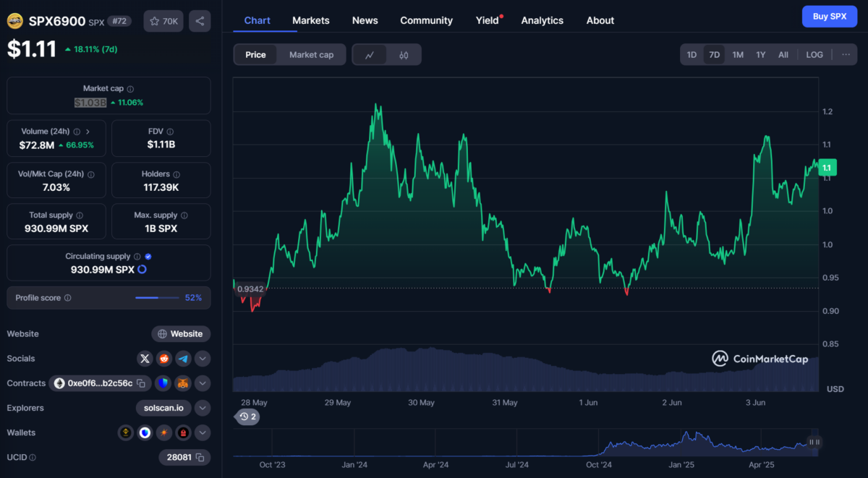This screenshot has height=478, width=868.
Task: Click the range navigator pause handle
Action: point(814,442)
